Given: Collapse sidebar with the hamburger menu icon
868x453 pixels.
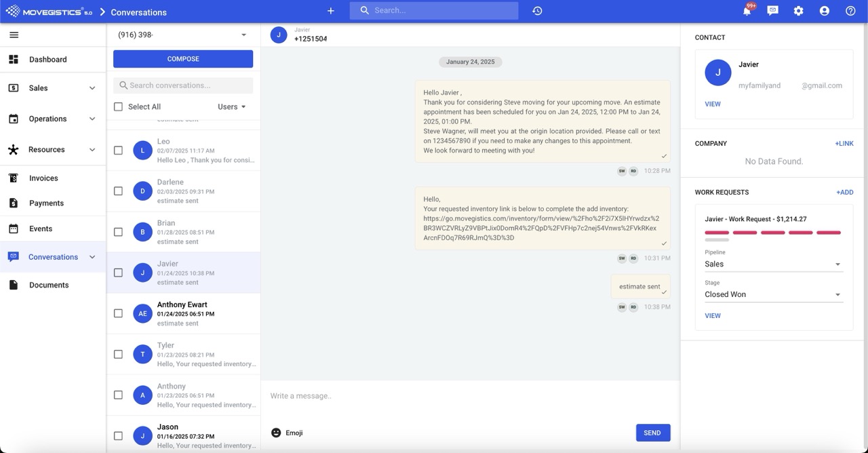Looking at the screenshot, I should [x=14, y=35].
